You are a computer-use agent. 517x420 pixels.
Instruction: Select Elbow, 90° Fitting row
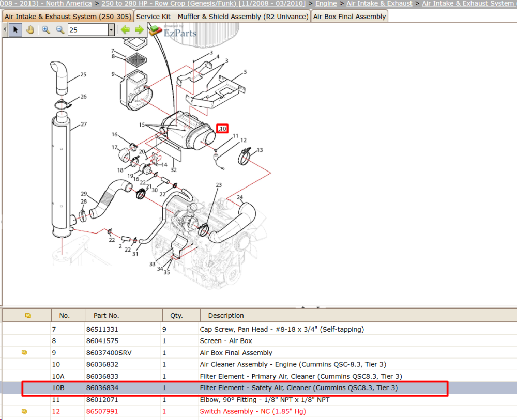tap(258, 399)
